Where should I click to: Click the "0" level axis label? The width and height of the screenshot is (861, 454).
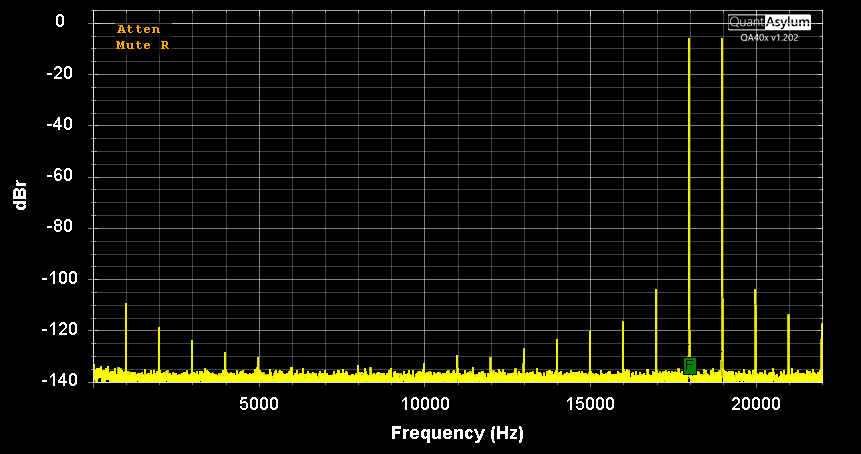coord(60,21)
